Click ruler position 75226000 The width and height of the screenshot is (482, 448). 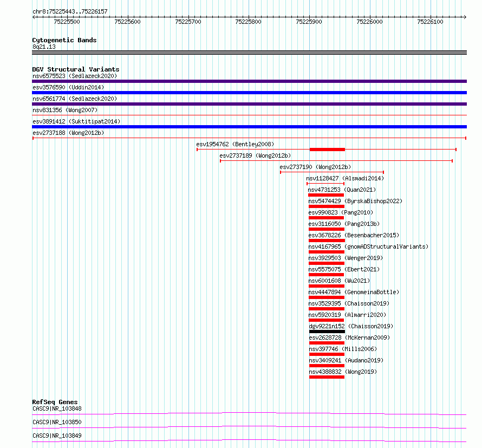click(369, 22)
